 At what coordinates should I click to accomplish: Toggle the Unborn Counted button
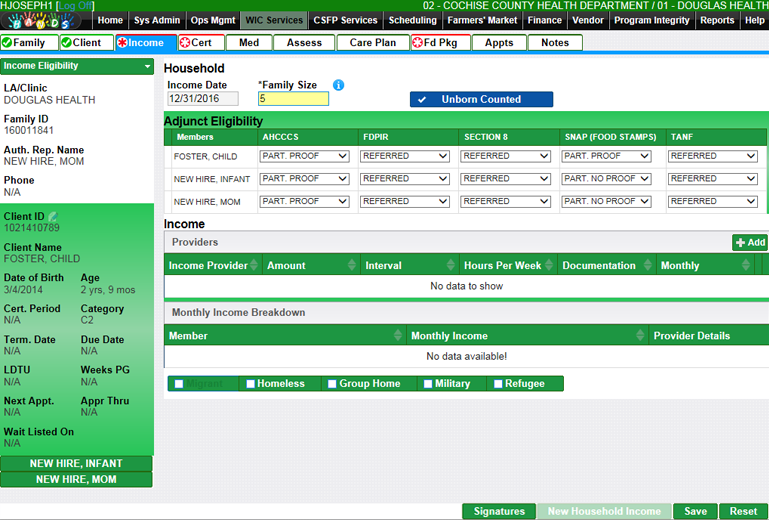[481, 100]
